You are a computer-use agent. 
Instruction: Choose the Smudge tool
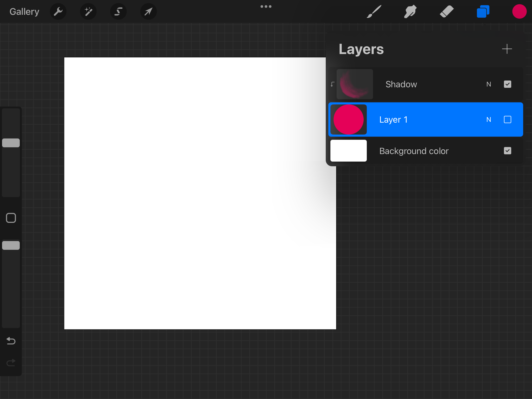click(410, 11)
